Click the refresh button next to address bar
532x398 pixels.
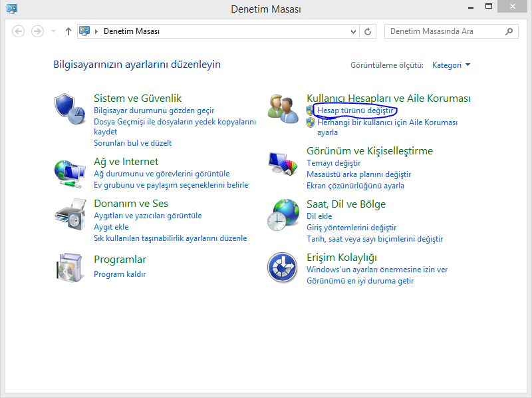368,31
